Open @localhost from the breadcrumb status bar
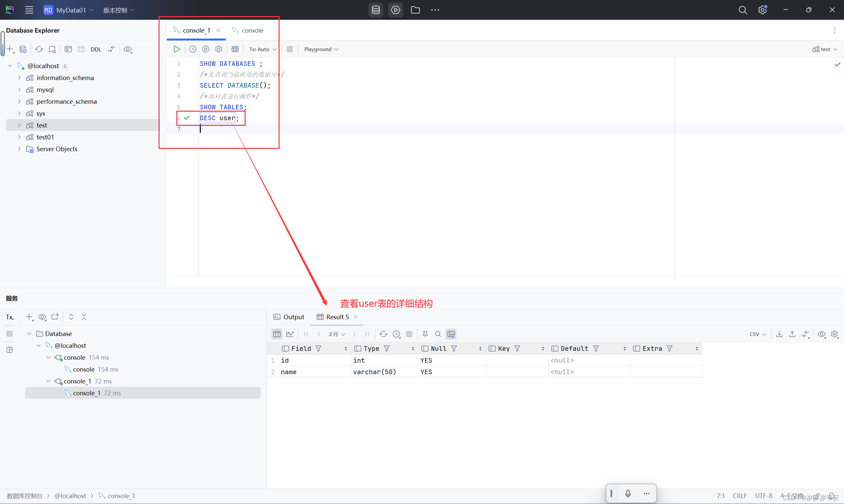The height and width of the screenshot is (504, 844). (70, 495)
